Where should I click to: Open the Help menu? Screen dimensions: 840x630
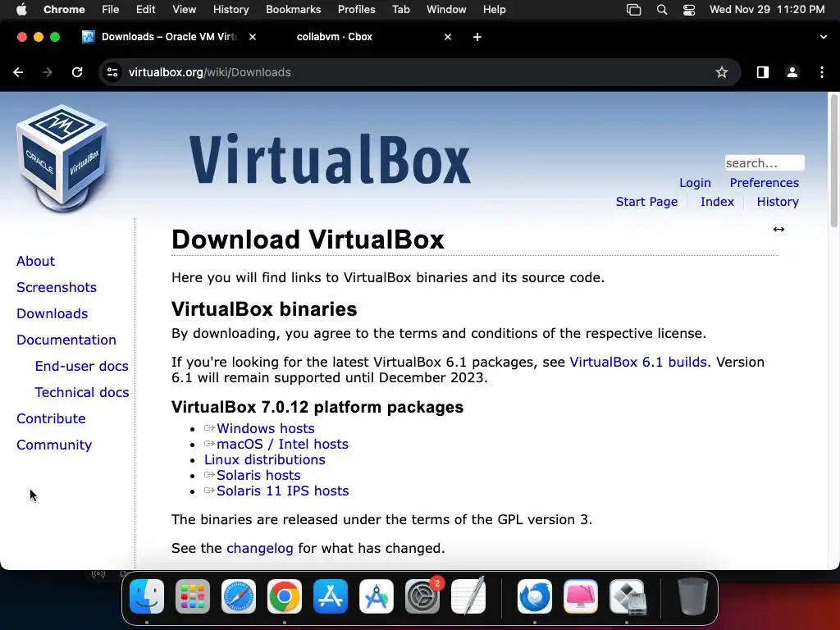[x=494, y=10]
